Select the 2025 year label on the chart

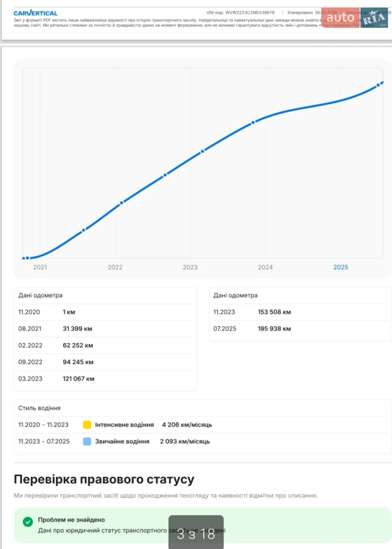tap(341, 267)
